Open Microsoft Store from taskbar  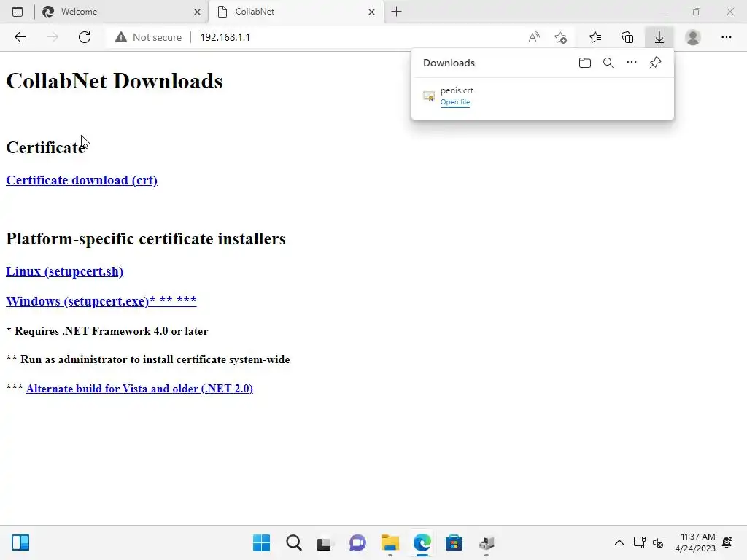click(454, 542)
